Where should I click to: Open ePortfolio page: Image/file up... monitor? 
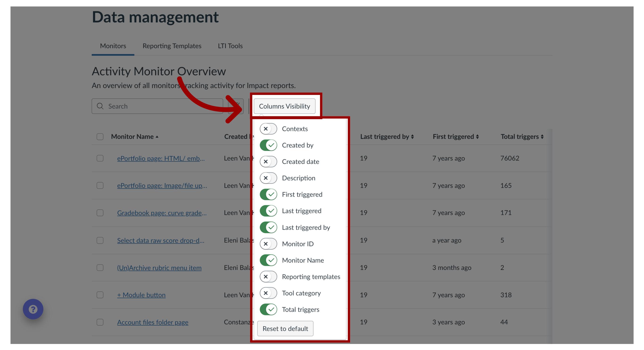pyautogui.click(x=162, y=186)
